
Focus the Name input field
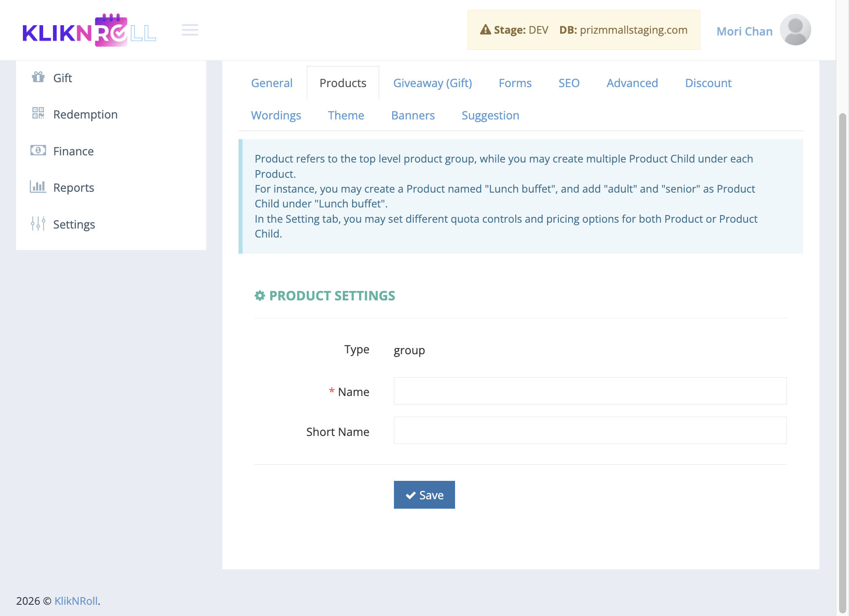click(590, 391)
